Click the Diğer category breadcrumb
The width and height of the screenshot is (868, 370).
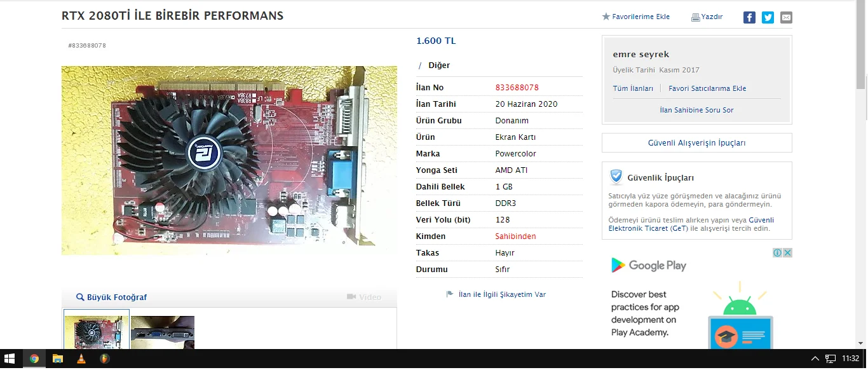click(439, 65)
